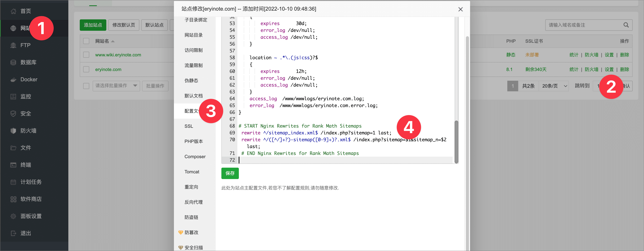644x251 pixels.
Task: Click the Docker whale icon
Action: [x=13, y=80]
